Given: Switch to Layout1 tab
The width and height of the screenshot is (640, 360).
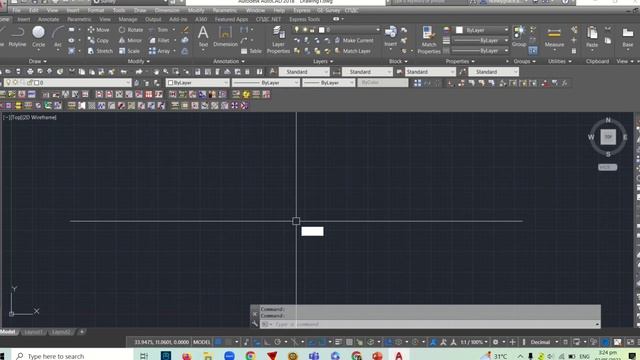Looking at the screenshot, I should (x=33, y=332).
